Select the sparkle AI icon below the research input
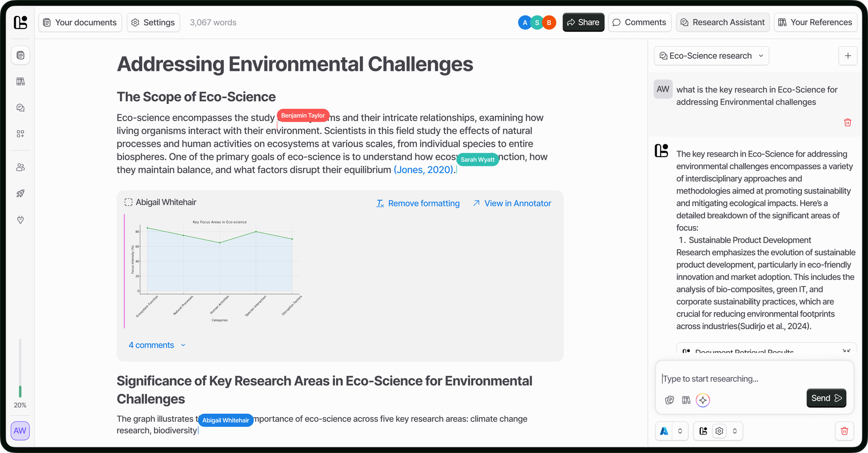The height and width of the screenshot is (453, 868). click(x=702, y=400)
